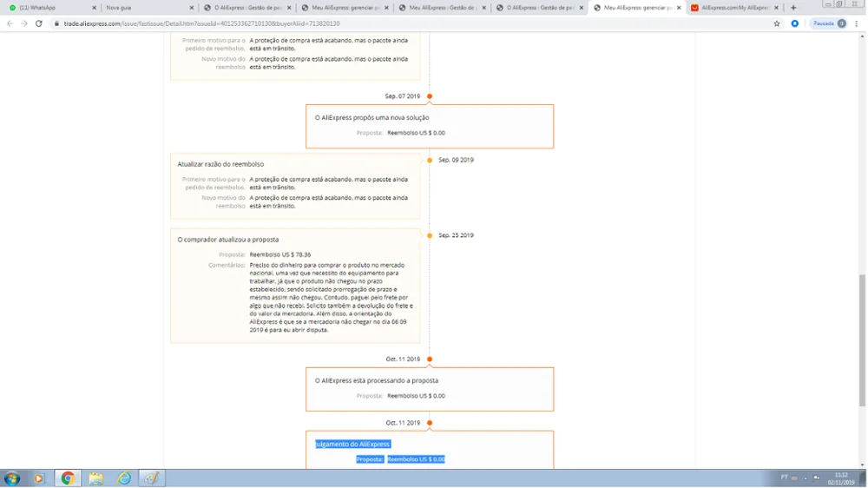Click the Chrome icon in the taskbar

(68, 478)
